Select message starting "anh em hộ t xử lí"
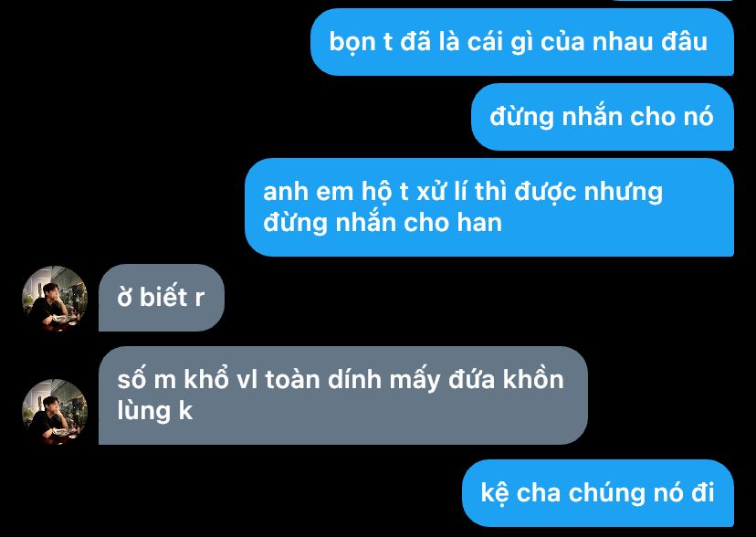756x537 pixels. pyautogui.click(x=489, y=206)
